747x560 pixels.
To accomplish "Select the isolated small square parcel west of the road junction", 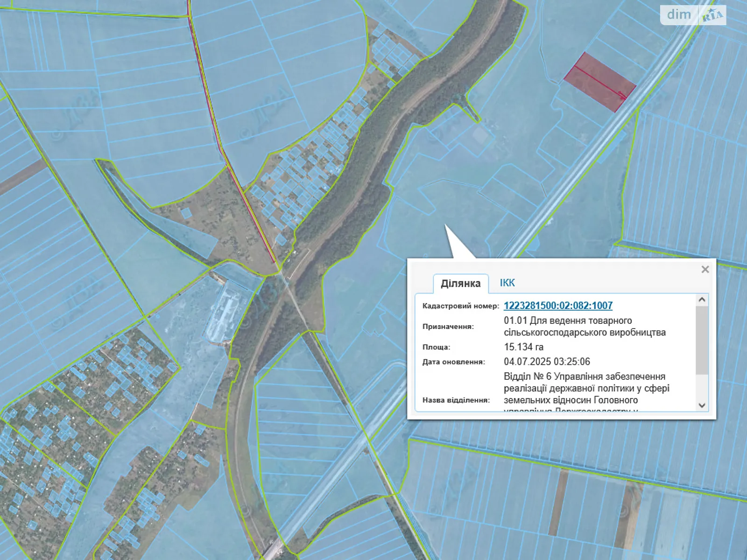I will point(186,213).
